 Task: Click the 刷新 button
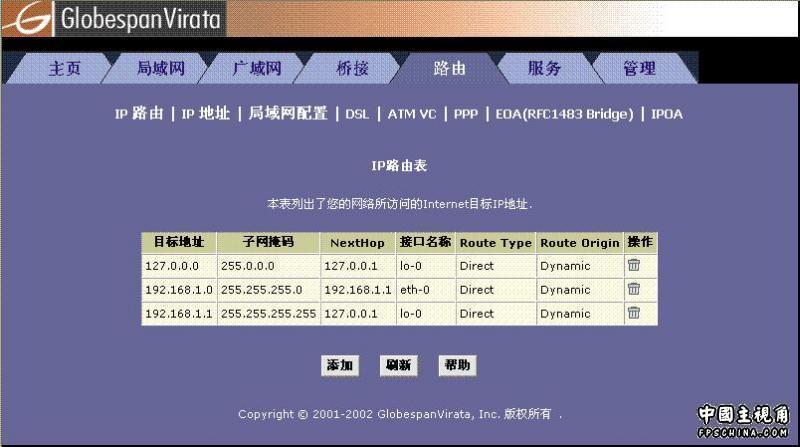pyautogui.click(x=398, y=365)
